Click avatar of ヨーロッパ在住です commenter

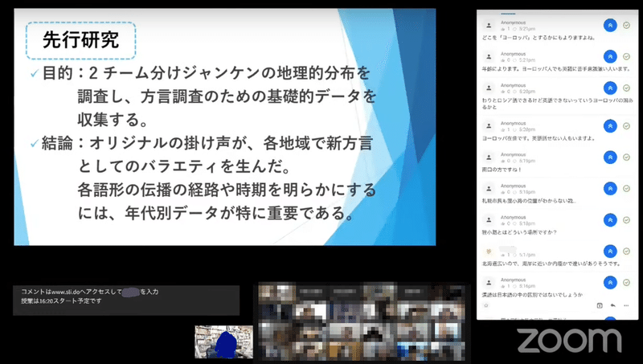pyautogui.click(x=489, y=126)
